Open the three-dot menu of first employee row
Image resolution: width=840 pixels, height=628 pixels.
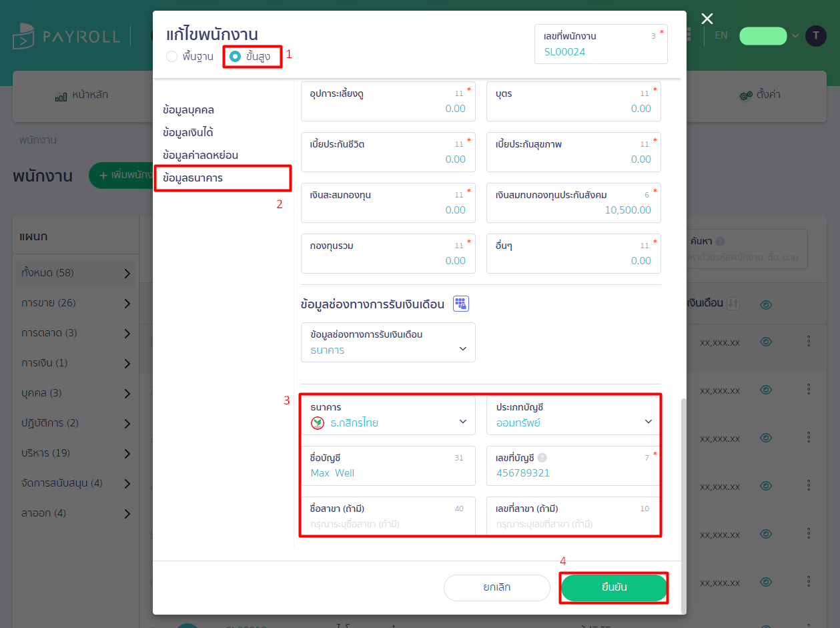click(x=809, y=342)
